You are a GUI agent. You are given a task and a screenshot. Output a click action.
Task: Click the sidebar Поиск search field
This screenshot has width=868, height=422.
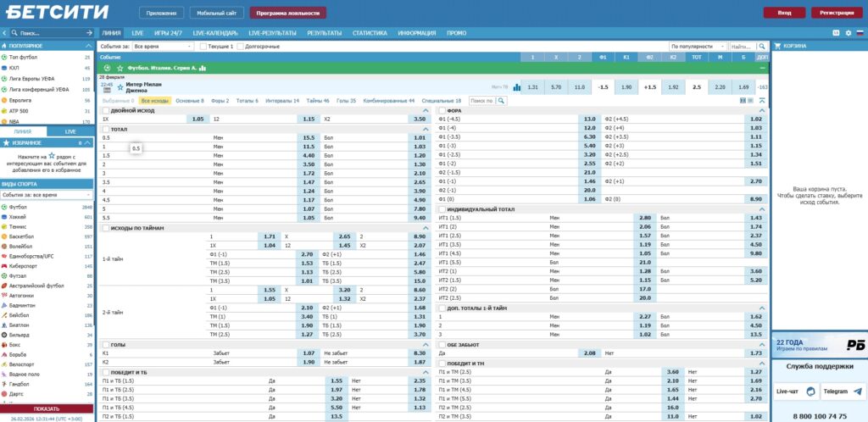click(x=51, y=32)
